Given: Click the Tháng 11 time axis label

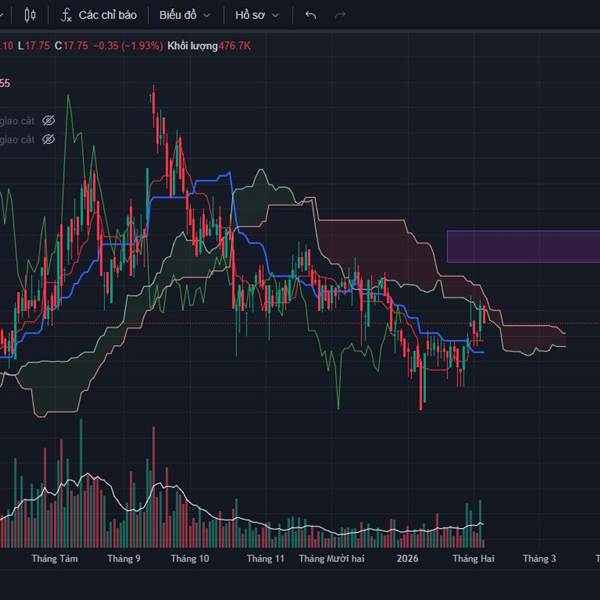Looking at the screenshot, I should click(x=266, y=559).
